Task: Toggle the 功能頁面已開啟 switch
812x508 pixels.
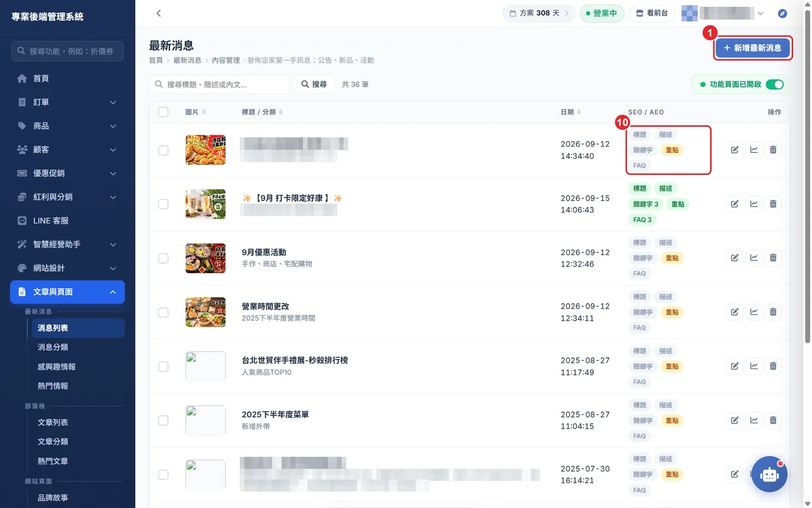Action: pos(775,85)
